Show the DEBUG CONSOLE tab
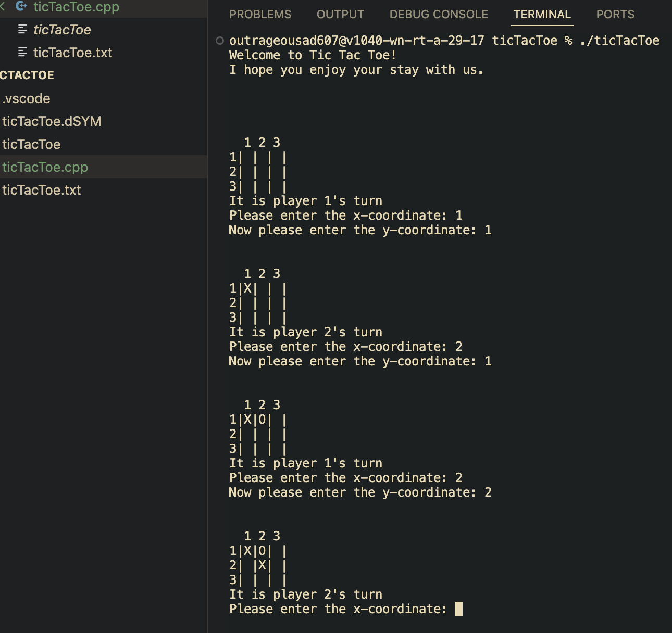The width and height of the screenshot is (672, 633). [439, 15]
